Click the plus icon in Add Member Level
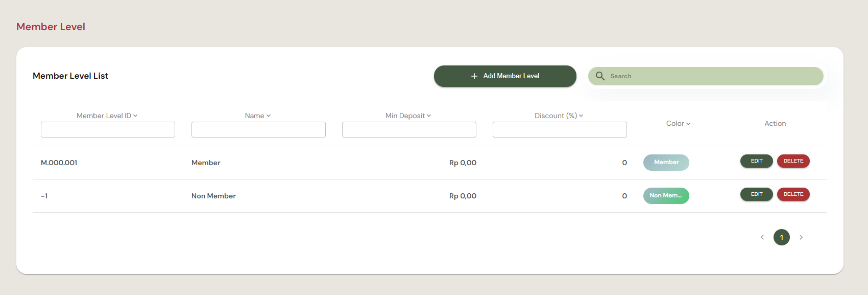868x295 pixels. [474, 76]
